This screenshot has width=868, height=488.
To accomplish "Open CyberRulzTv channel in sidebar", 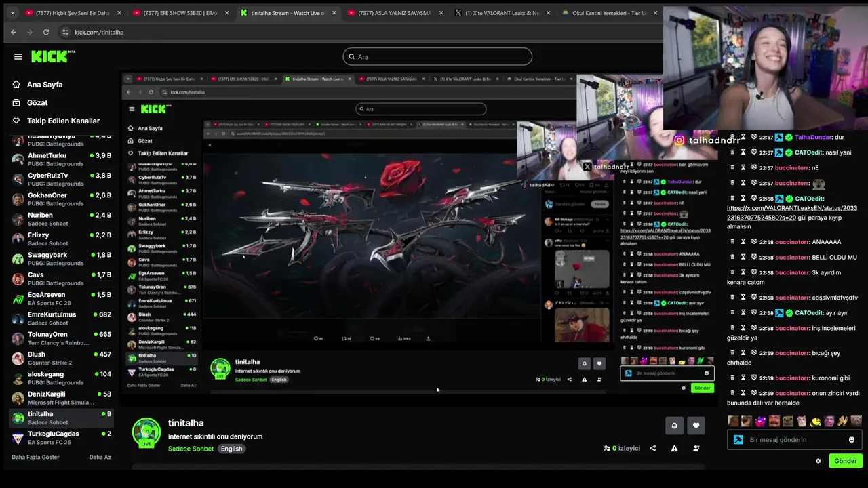I will pos(61,179).
